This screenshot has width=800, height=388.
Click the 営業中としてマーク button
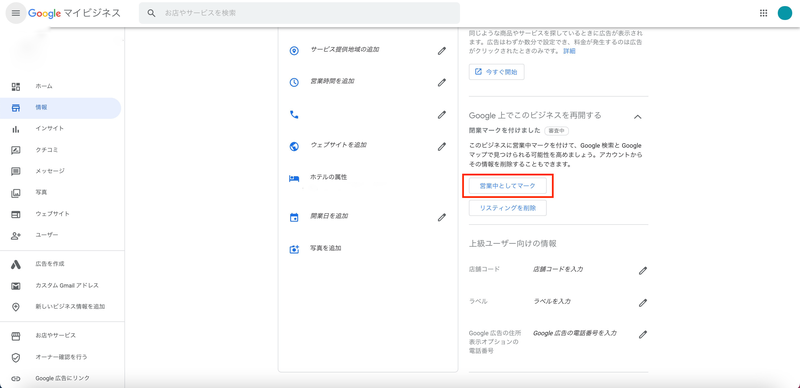pos(508,186)
